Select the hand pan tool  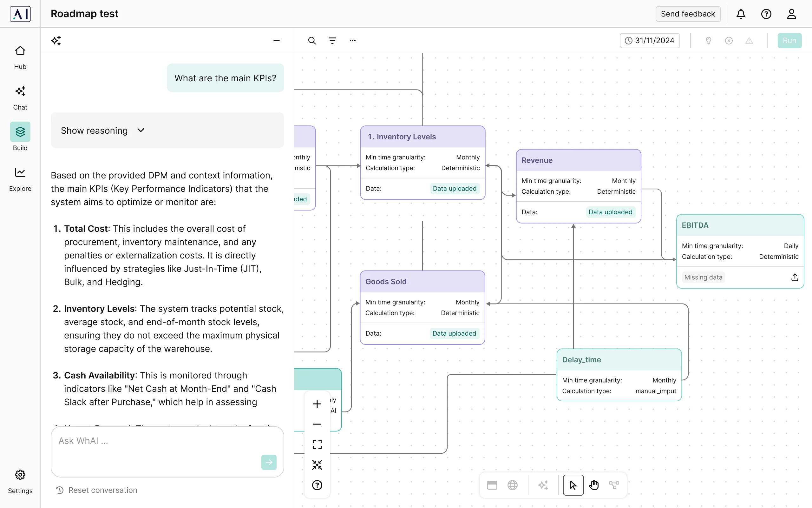click(594, 485)
